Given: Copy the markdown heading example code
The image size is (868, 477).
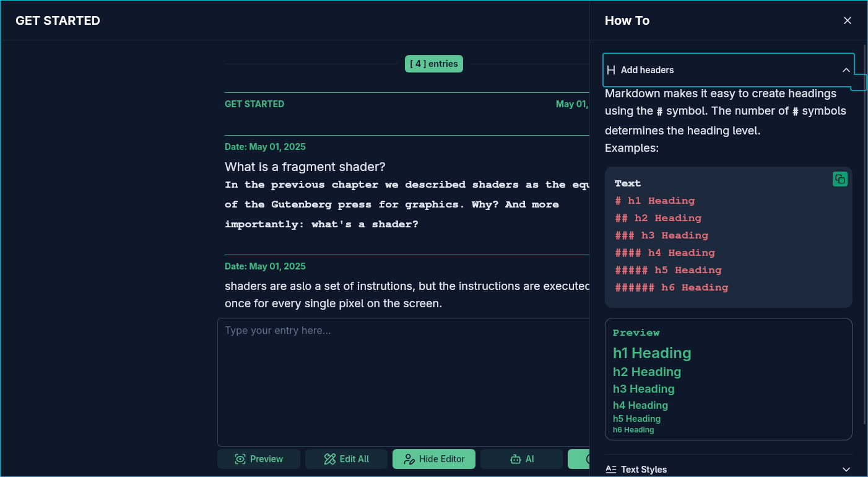Looking at the screenshot, I should (840, 179).
